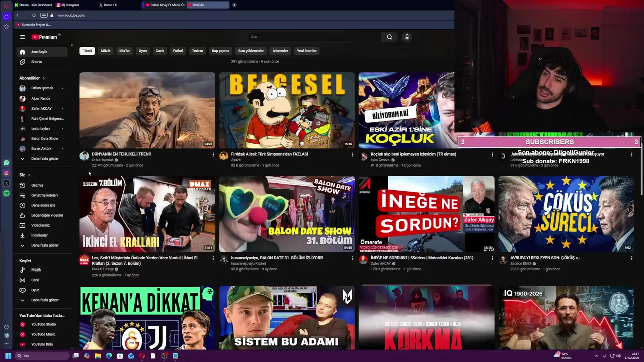
Task: Open WhatsApp in Opera sidebar
Action: (6, 163)
